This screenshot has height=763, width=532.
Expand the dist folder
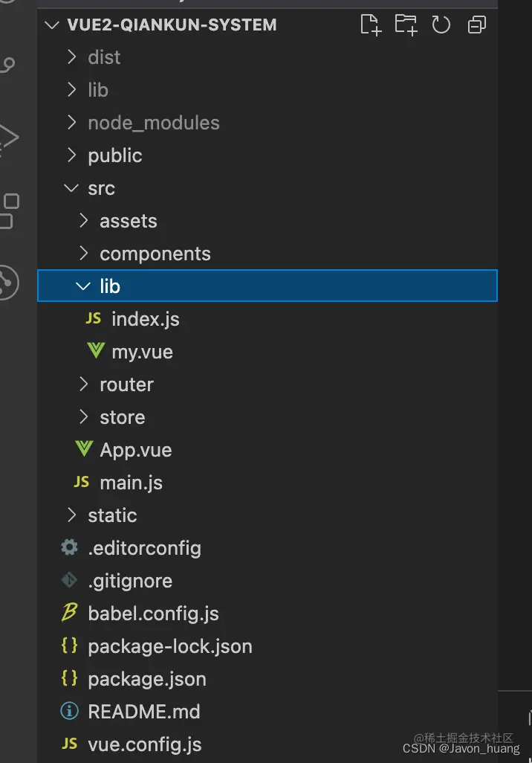(x=71, y=57)
